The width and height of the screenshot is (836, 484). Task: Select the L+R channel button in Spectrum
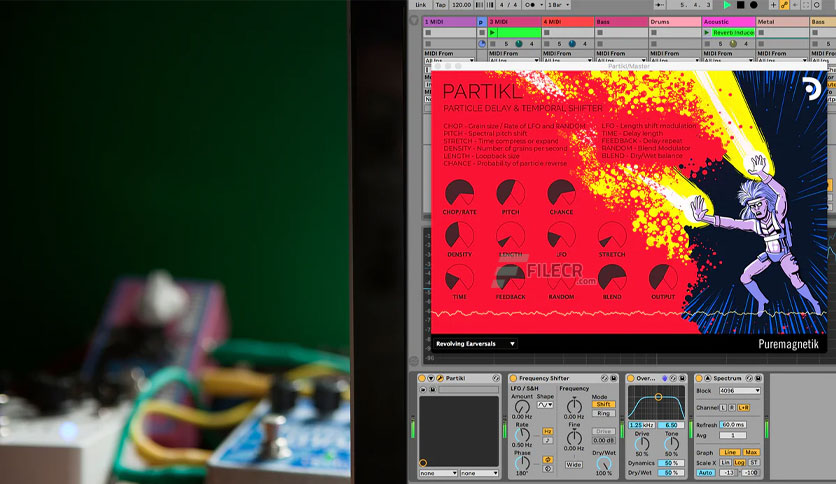click(744, 408)
